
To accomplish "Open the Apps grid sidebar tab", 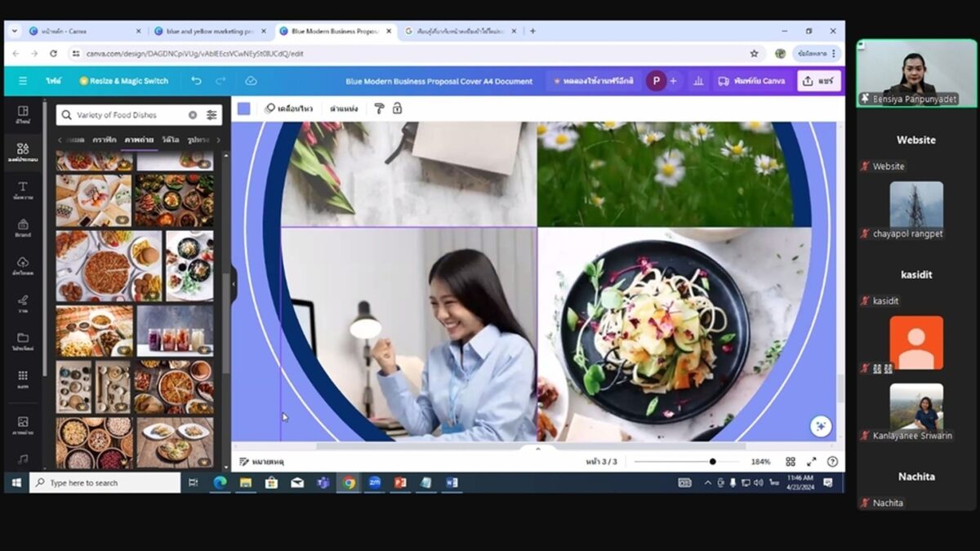I will click(23, 379).
